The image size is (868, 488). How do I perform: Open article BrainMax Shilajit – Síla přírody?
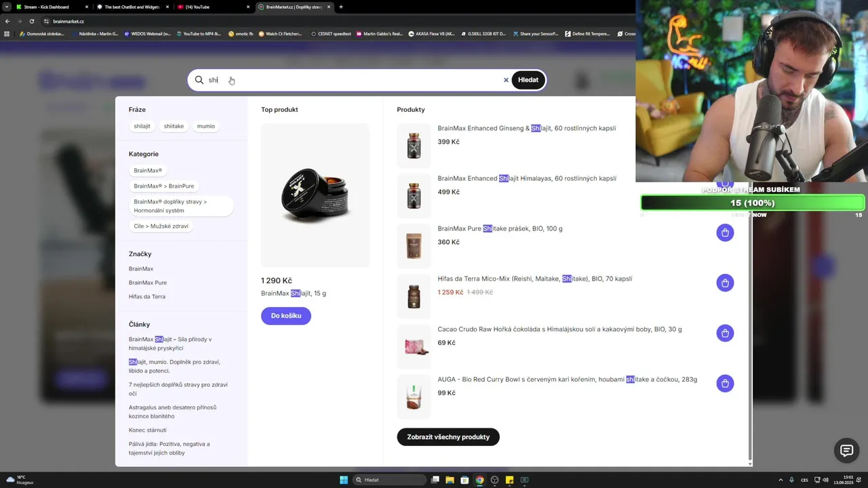(170, 344)
